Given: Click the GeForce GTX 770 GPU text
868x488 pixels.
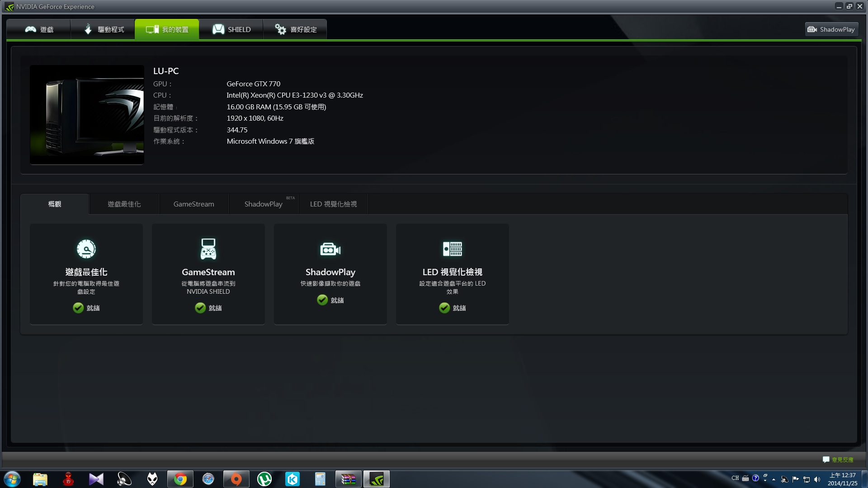Looking at the screenshot, I should click(254, 84).
